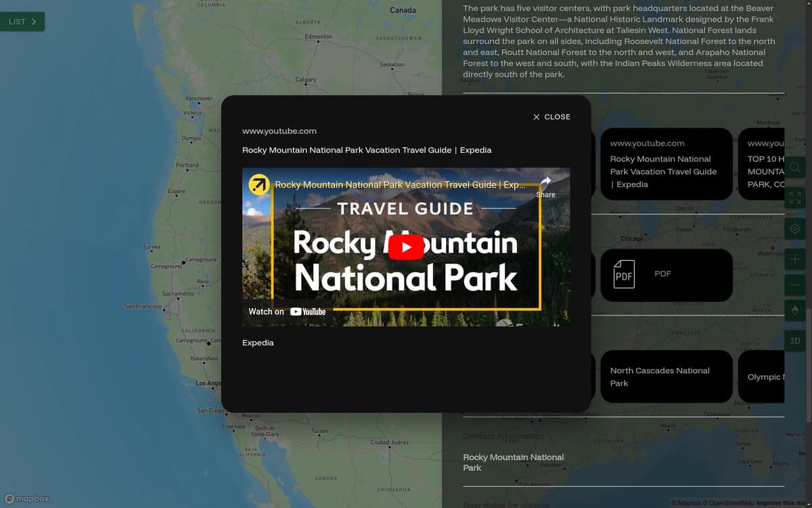The image size is (812, 508).
Task: Open the TOP 10 youtube card
Action: coord(761,164)
